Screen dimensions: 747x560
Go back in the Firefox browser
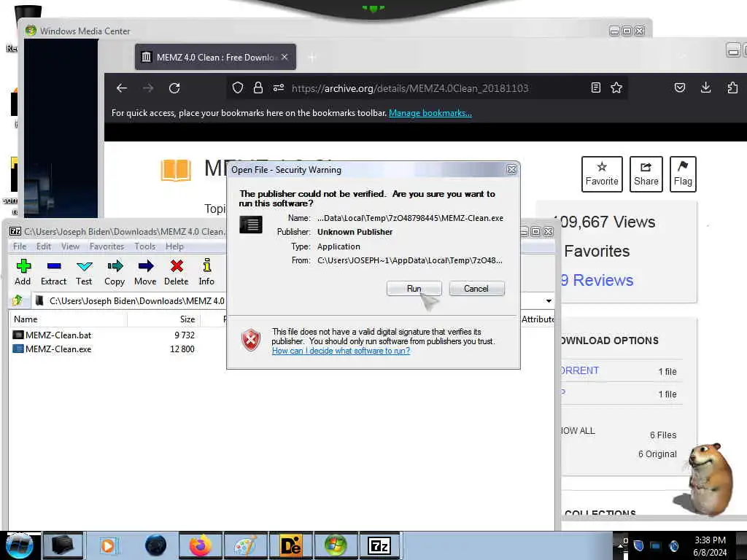pos(122,88)
